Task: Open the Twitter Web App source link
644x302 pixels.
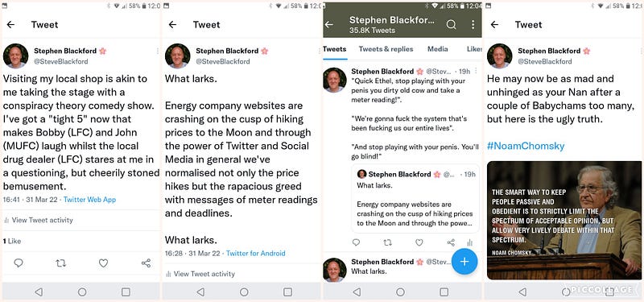Action: tap(89, 200)
